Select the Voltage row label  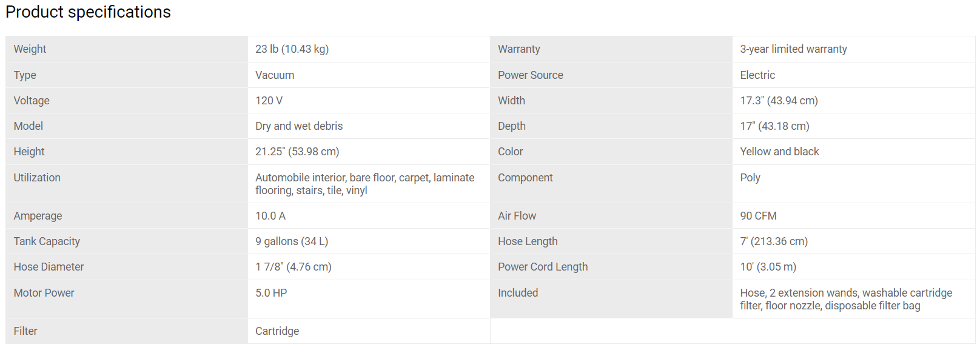(x=32, y=101)
